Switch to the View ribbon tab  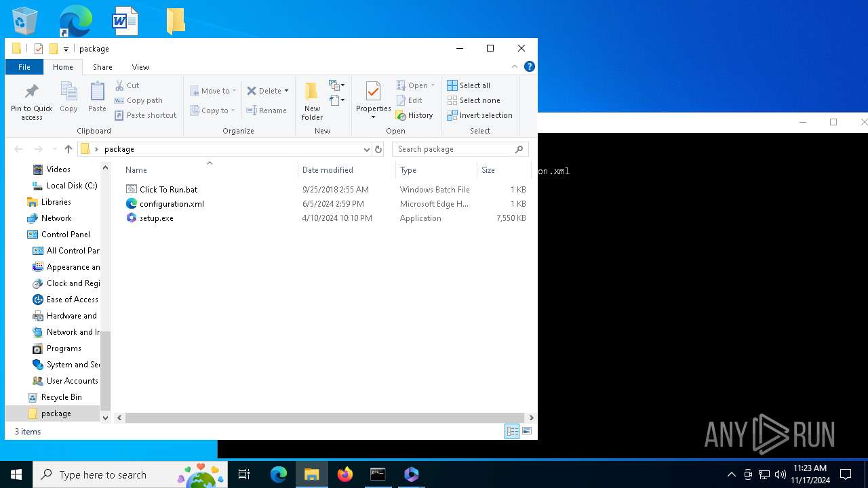point(140,67)
